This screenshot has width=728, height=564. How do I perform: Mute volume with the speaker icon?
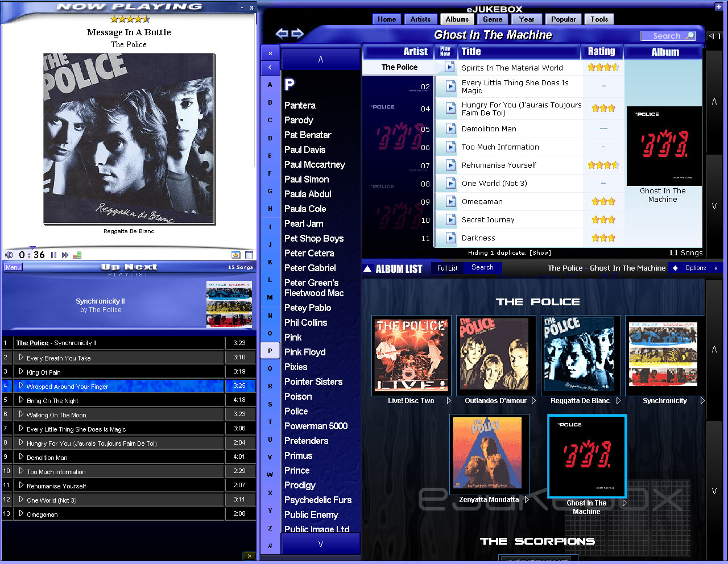9,255
